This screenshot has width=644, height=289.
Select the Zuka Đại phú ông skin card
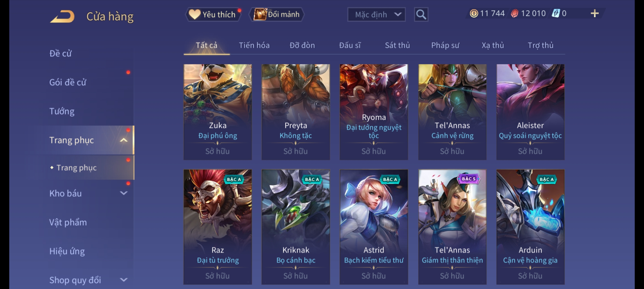click(217, 112)
